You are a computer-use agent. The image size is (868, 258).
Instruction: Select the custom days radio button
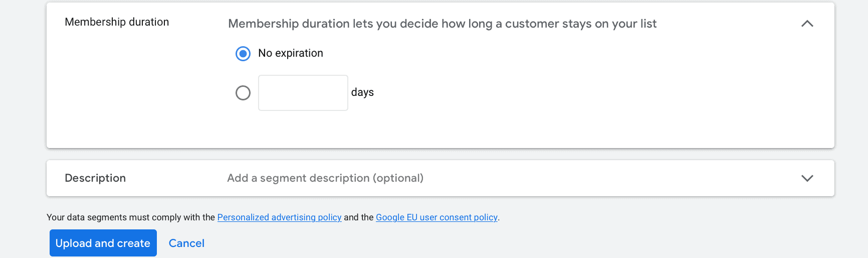coord(243,93)
